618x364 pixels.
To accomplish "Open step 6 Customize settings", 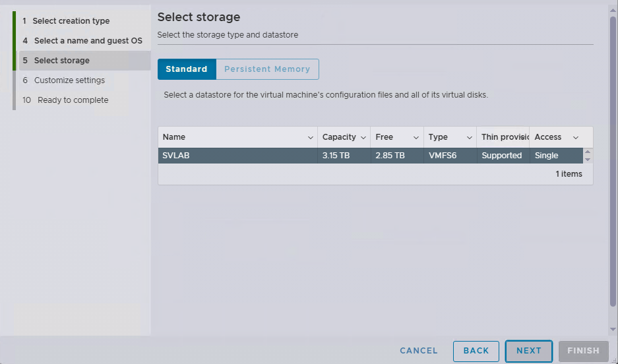I will [x=69, y=80].
